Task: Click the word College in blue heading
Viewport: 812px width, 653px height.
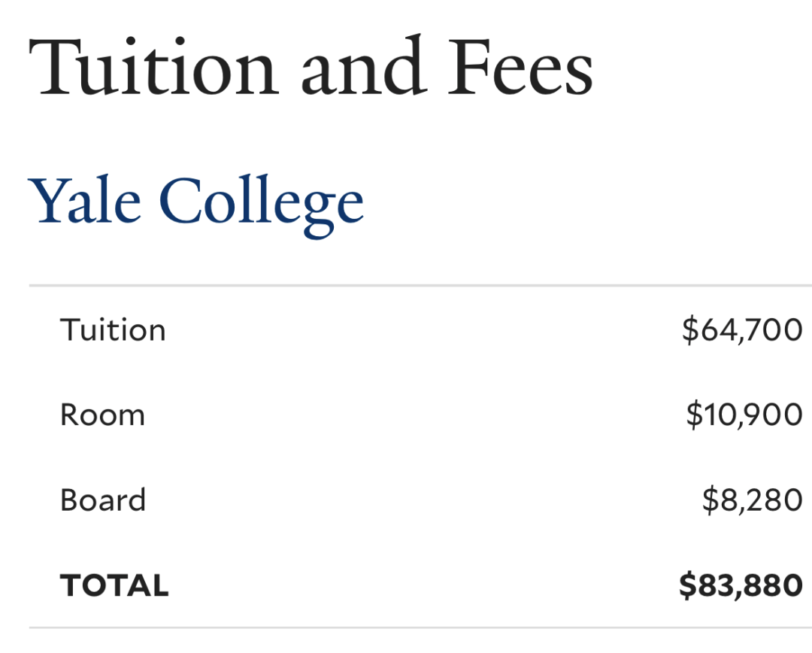Action: [x=262, y=206]
